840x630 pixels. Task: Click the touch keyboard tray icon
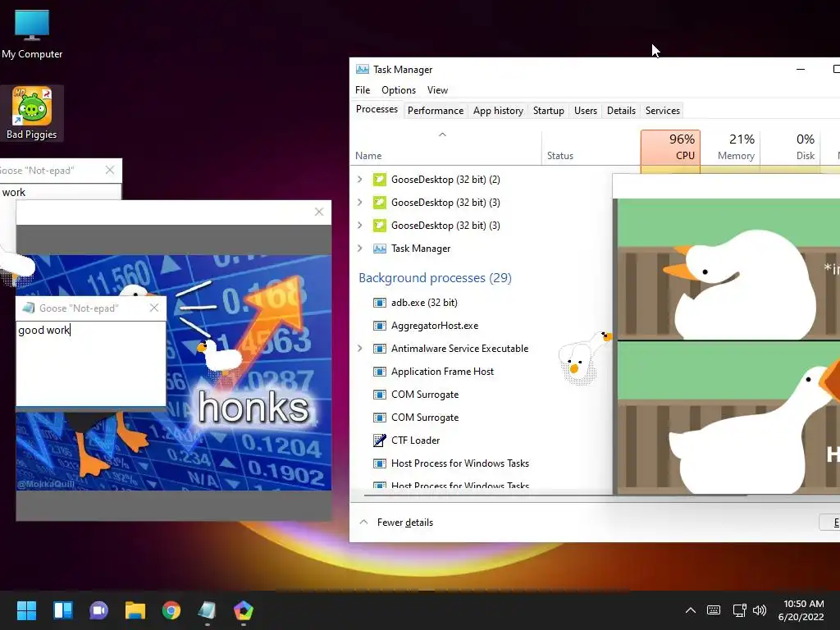[x=714, y=610]
